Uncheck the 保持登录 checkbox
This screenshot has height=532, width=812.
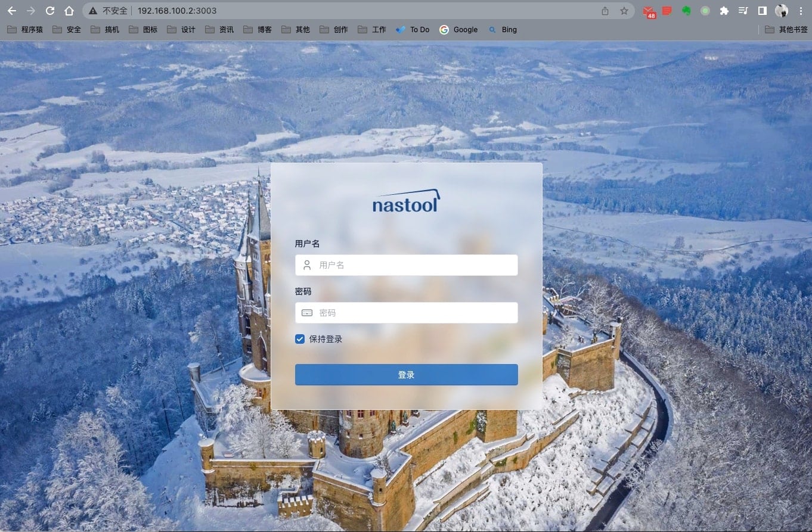[300, 339]
